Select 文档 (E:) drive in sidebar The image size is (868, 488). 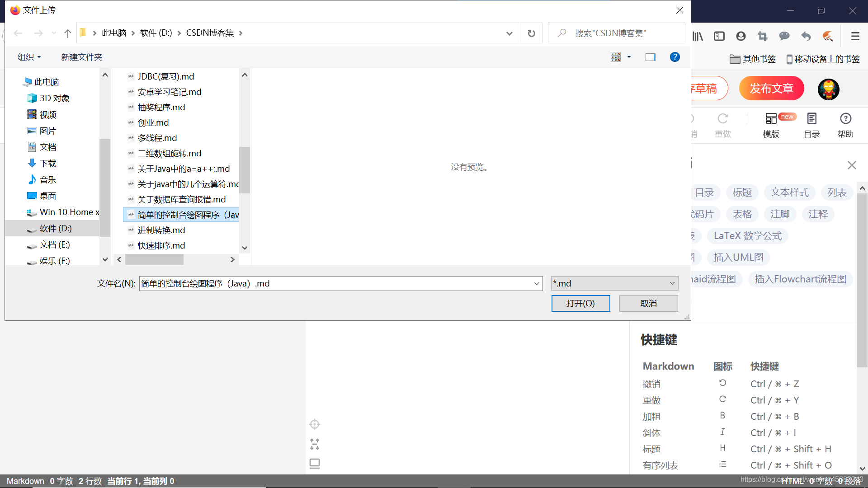tap(55, 244)
